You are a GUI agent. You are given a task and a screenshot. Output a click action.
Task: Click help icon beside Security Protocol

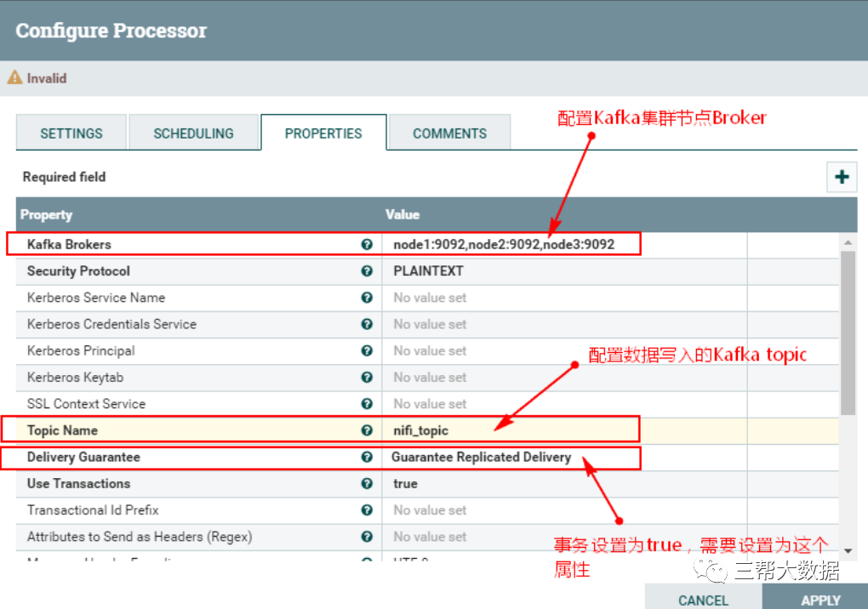click(x=367, y=271)
